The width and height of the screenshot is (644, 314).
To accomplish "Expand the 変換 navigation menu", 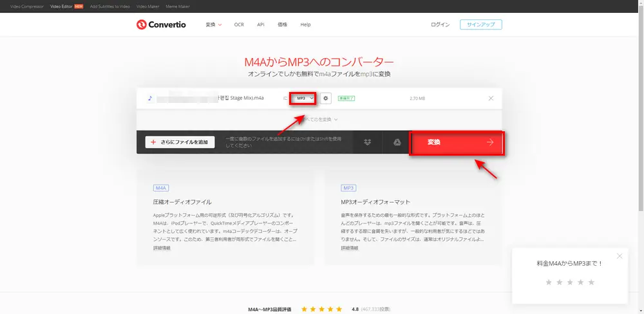I will pyautogui.click(x=213, y=24).
